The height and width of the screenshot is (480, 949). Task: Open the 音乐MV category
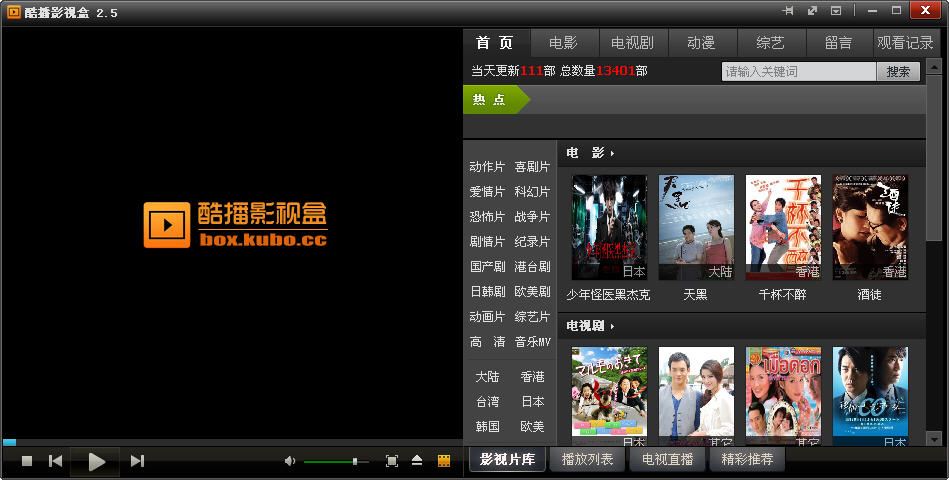tap(532, 342)
